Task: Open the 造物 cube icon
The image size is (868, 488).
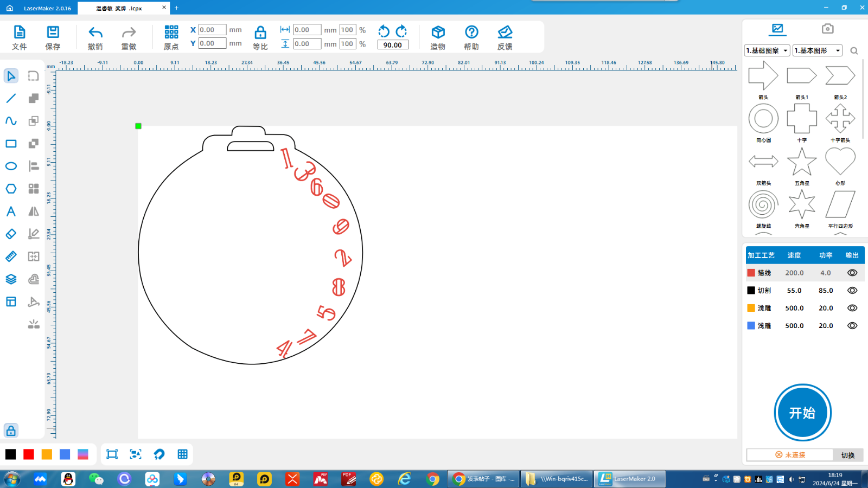Action: 438,33
